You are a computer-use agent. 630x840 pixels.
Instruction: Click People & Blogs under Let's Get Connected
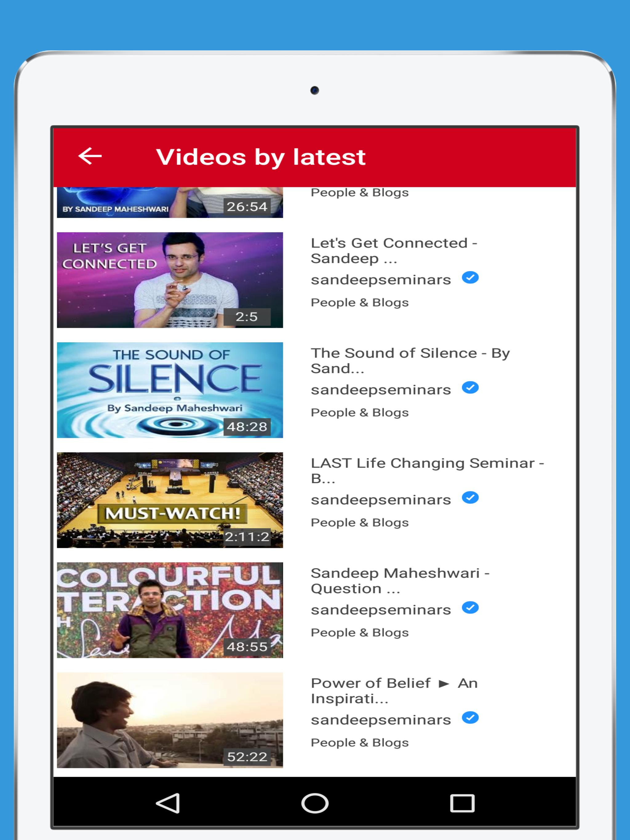(x=360, y=303)
